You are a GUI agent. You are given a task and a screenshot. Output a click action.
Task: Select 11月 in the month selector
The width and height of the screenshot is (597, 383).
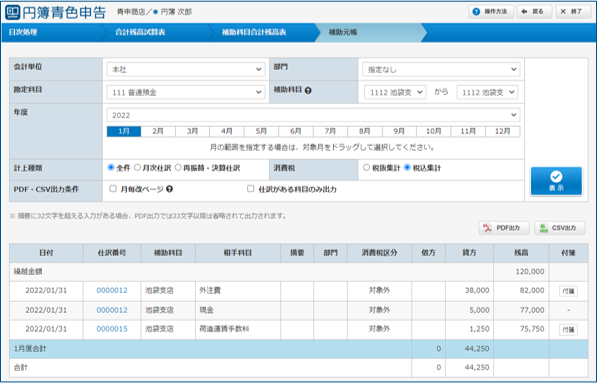coord(468,131)
